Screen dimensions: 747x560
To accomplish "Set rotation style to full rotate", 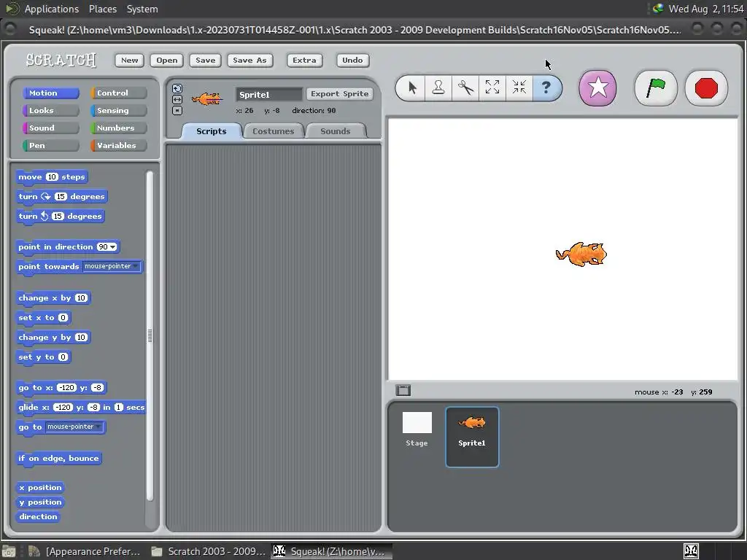I will pos(177,88).
